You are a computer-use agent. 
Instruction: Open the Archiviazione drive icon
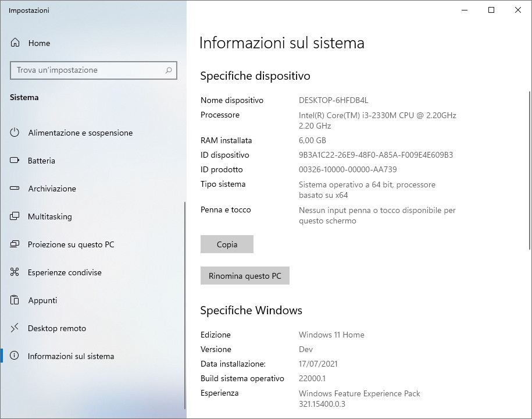[15, 188]
